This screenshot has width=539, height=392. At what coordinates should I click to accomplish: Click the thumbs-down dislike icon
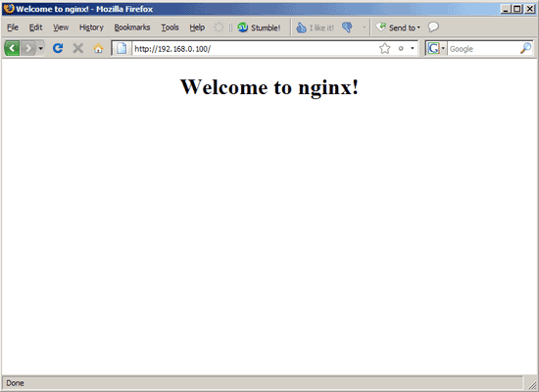347,27
